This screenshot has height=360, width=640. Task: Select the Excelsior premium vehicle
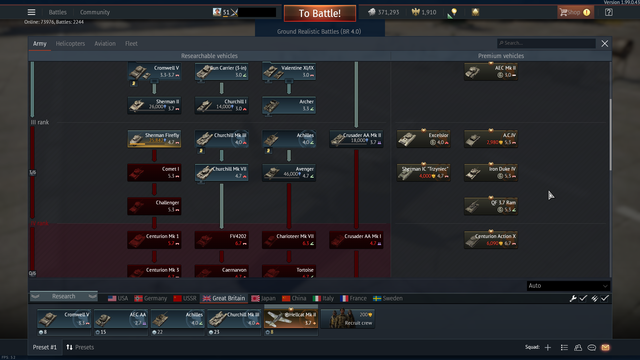pos(424,139)
